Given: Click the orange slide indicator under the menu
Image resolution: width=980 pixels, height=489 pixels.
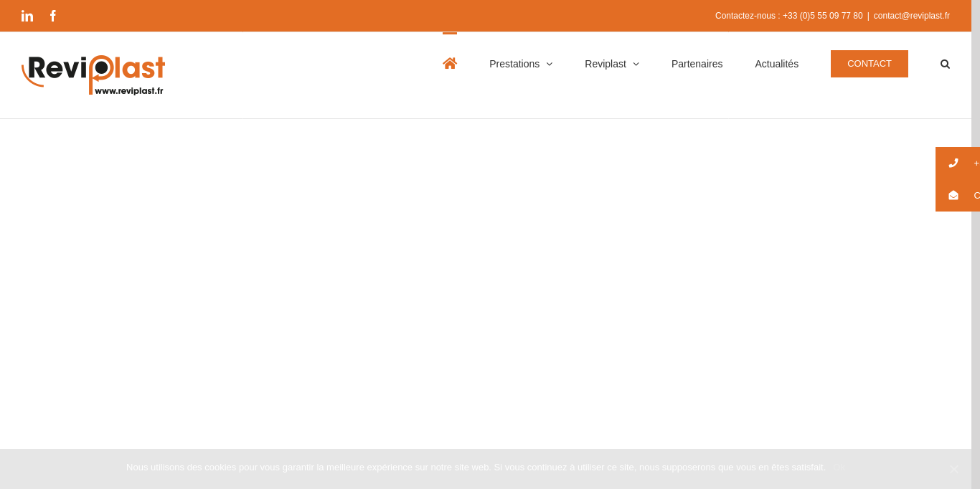Looking at the screenshot, I should pos(450,34).
